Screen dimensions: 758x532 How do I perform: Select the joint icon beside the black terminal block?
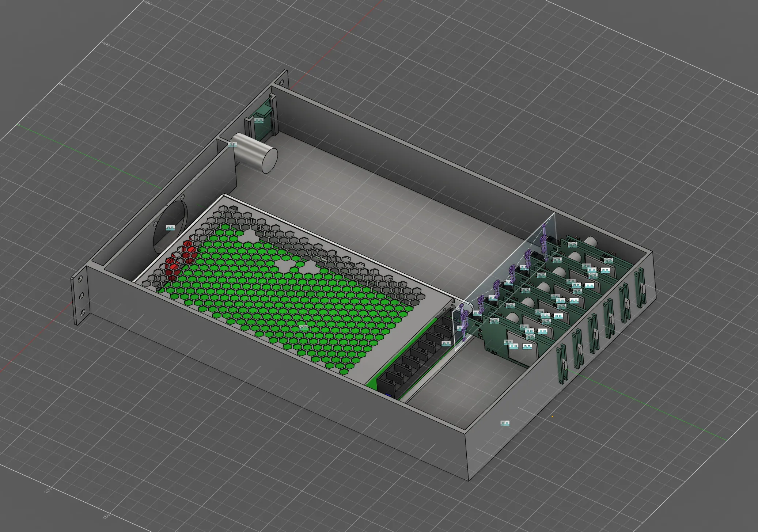[446, 343]
